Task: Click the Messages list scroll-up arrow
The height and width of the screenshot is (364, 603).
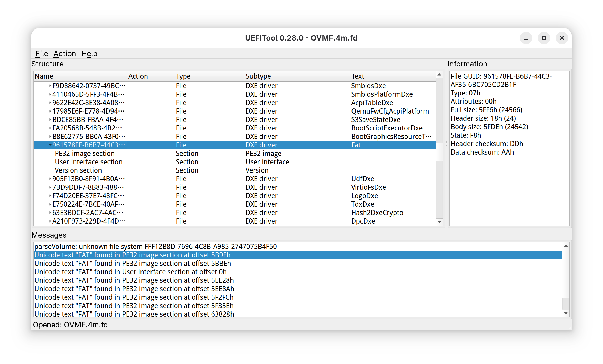Action: pyautogui.click(x=566, y=246)
